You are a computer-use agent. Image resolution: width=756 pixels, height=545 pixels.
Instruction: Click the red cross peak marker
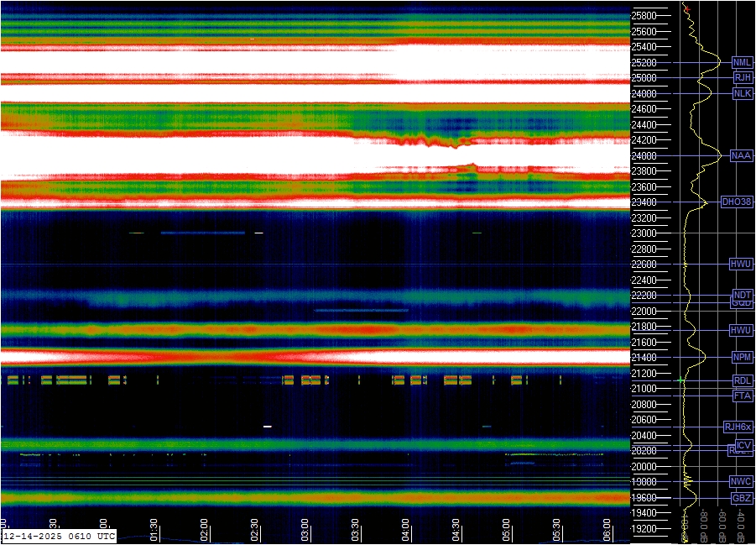point(686,9)
